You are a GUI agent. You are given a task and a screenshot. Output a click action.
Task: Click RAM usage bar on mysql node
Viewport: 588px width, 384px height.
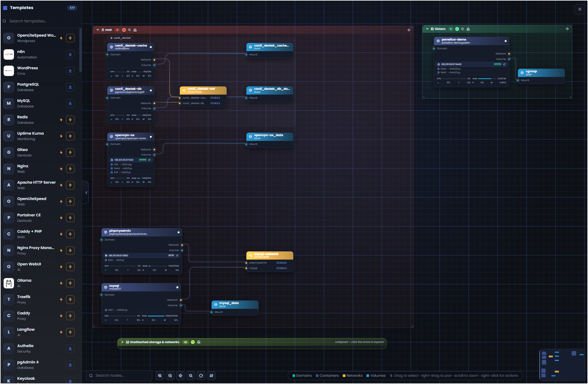pyautogui.click(x=156, y=316)
